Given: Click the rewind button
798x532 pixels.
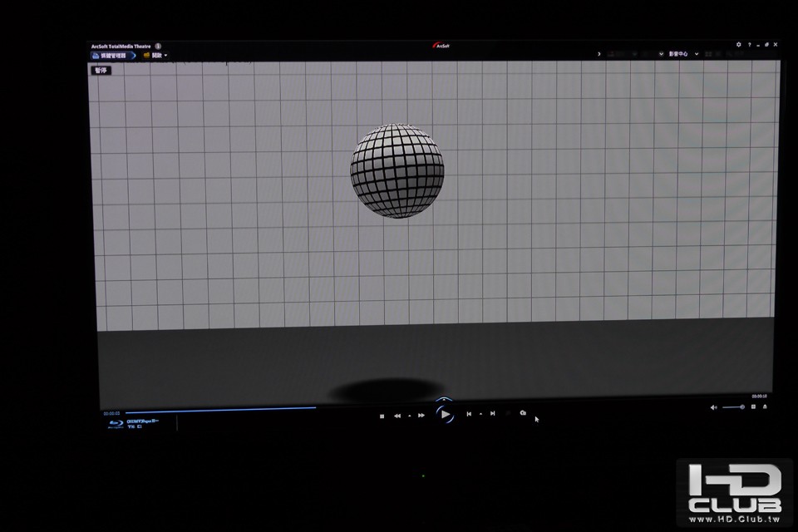Looking at the screenshot, I should [397, 416].
